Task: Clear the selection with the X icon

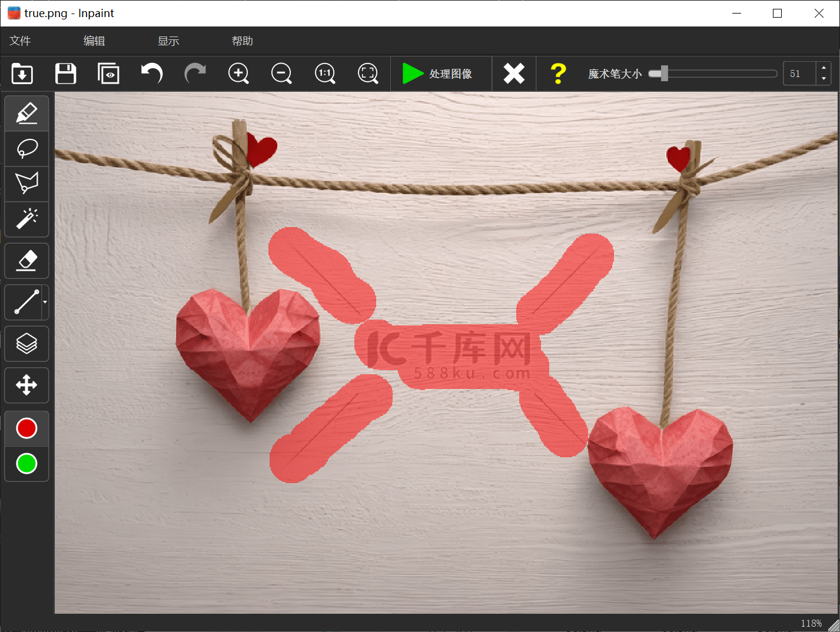Action: click(x=514, y=74)
